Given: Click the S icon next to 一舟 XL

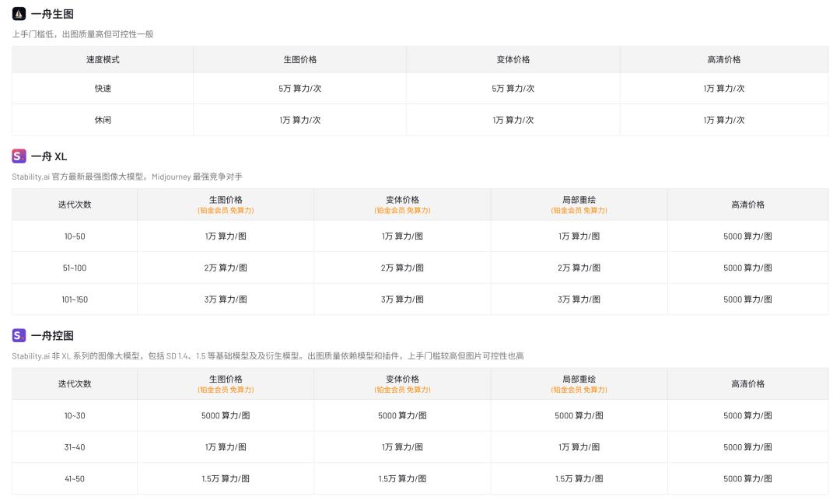Looking at the screenshot, I should [x=19, y=156].
